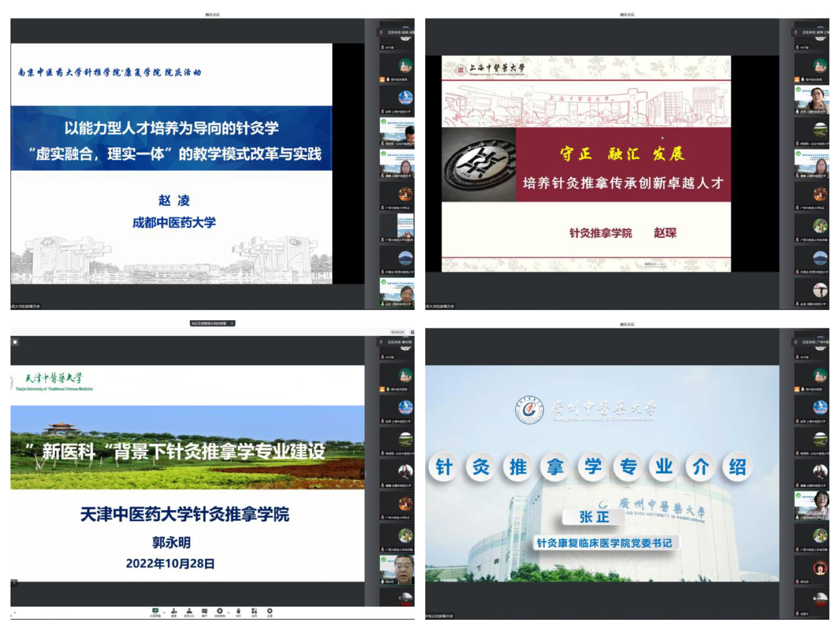840x630 pixels.
Task: Expand the caret next to the Record icon
Action: [229, 612]
